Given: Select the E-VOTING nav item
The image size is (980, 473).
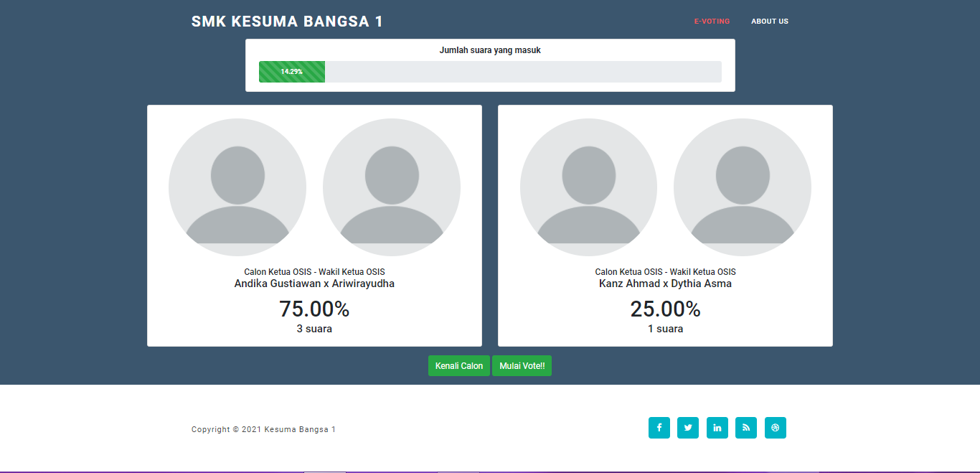Looking at the screenshot, I should tap(712, 22).
